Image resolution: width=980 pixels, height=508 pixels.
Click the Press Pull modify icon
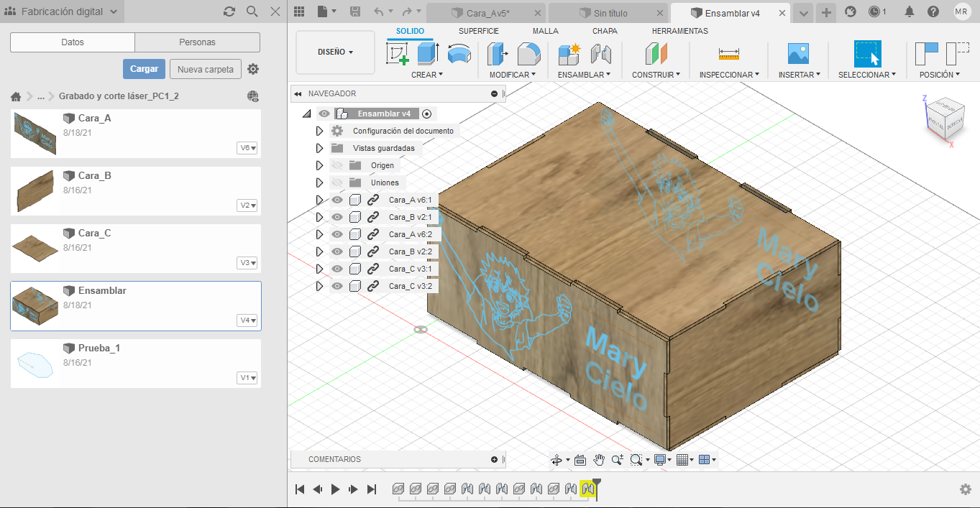[x=498, y=54]
